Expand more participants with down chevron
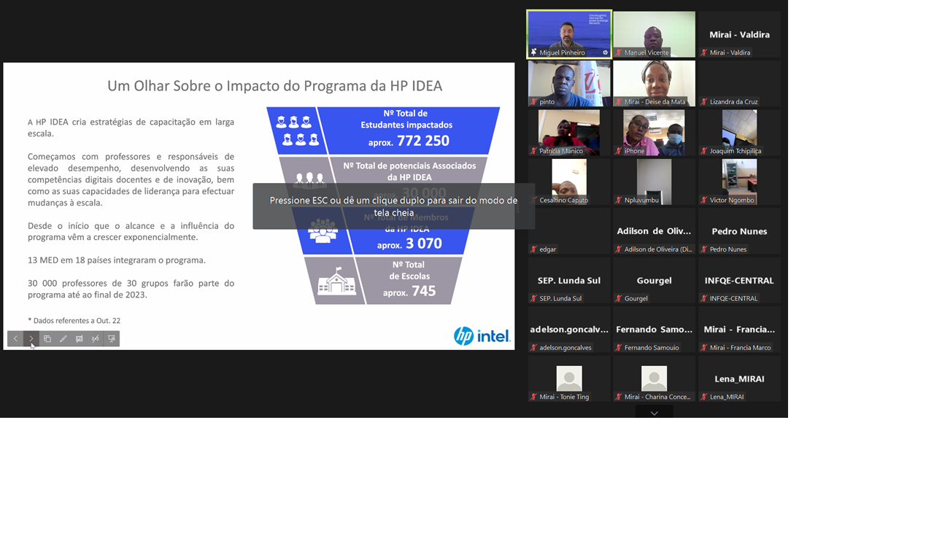This screenshot has height=560, width=934. (654, 413)
